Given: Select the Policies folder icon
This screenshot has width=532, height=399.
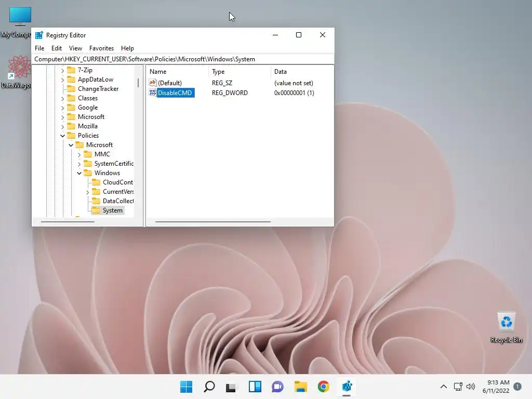Looking at the screenshot, I should coord(71,136).
